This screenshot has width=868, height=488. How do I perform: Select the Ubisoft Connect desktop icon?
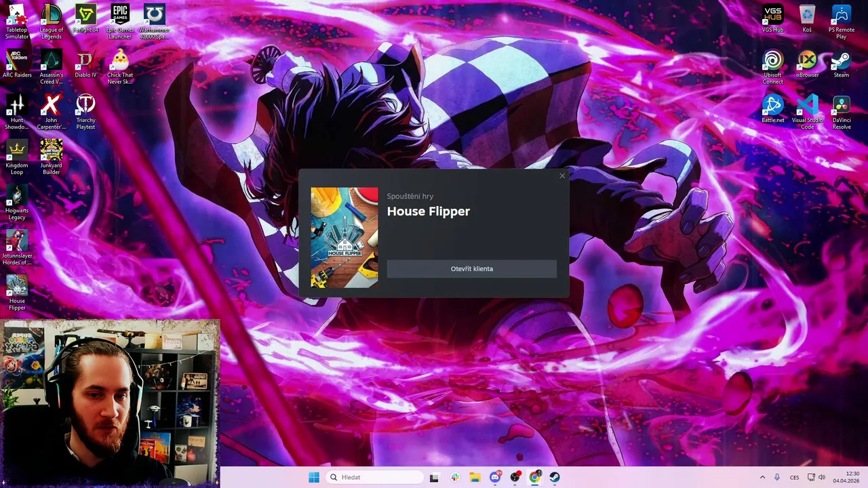coord(772,67)
